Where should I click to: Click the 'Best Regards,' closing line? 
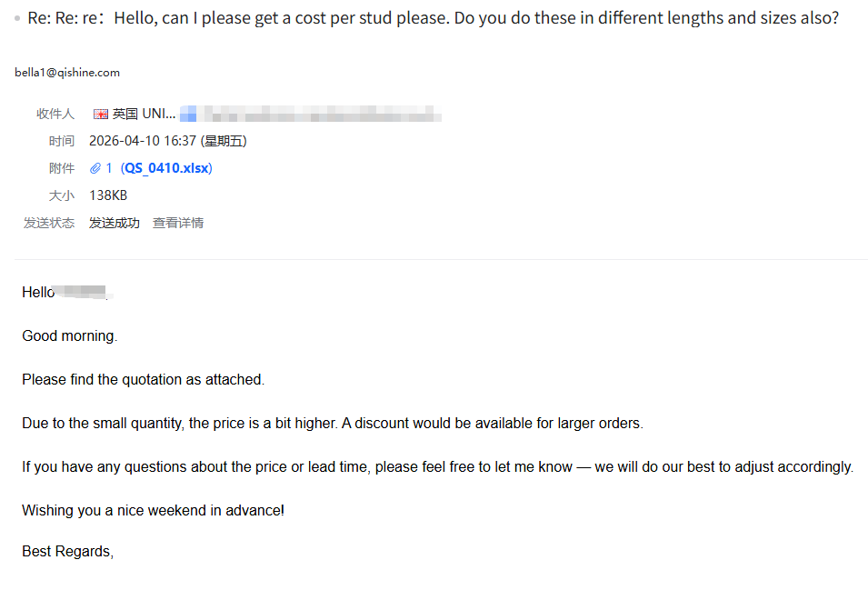point(67,551)
